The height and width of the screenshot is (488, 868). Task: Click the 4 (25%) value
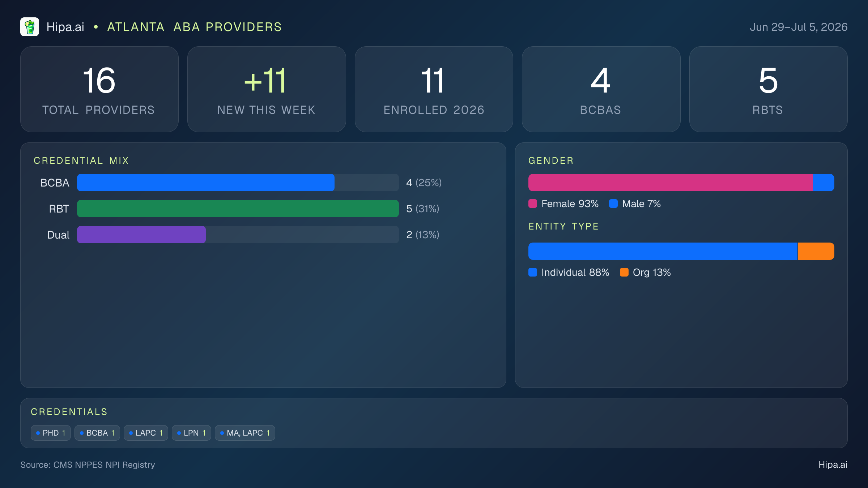click(424, 183)
